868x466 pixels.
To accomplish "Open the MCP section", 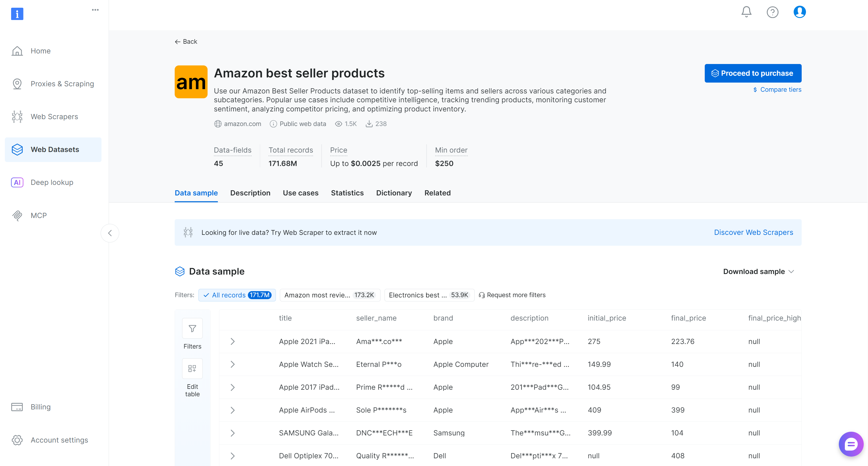I will (39, 215).
